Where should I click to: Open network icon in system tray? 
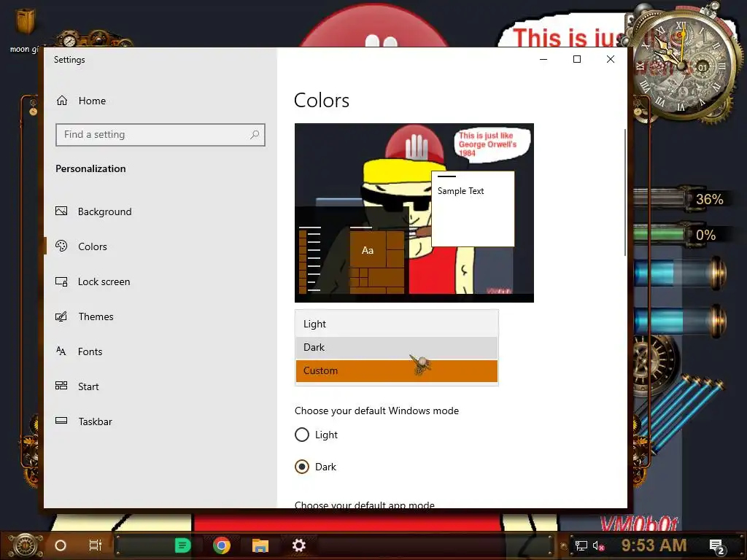[581, 545]
